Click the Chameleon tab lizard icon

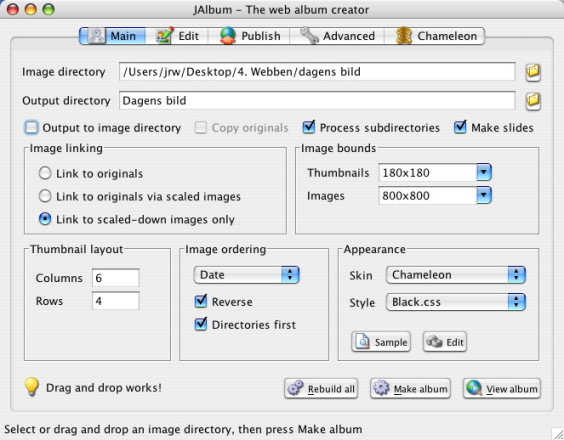tap(404, 36)
